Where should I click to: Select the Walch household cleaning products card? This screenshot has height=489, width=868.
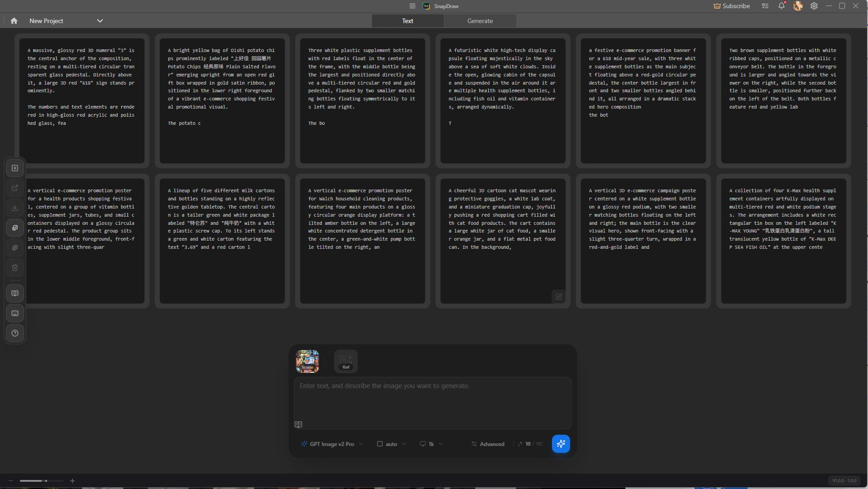tap(363, 241)
